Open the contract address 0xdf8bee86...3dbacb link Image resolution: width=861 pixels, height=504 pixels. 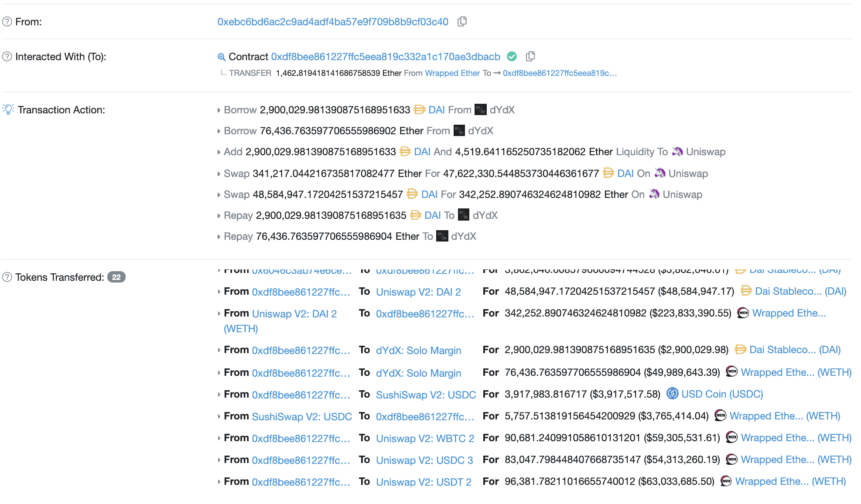tap(386, 57)
